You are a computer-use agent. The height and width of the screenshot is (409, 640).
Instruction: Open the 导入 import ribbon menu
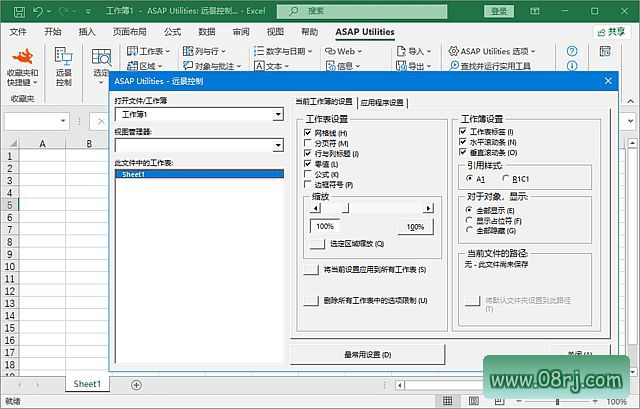pos(413,51)
